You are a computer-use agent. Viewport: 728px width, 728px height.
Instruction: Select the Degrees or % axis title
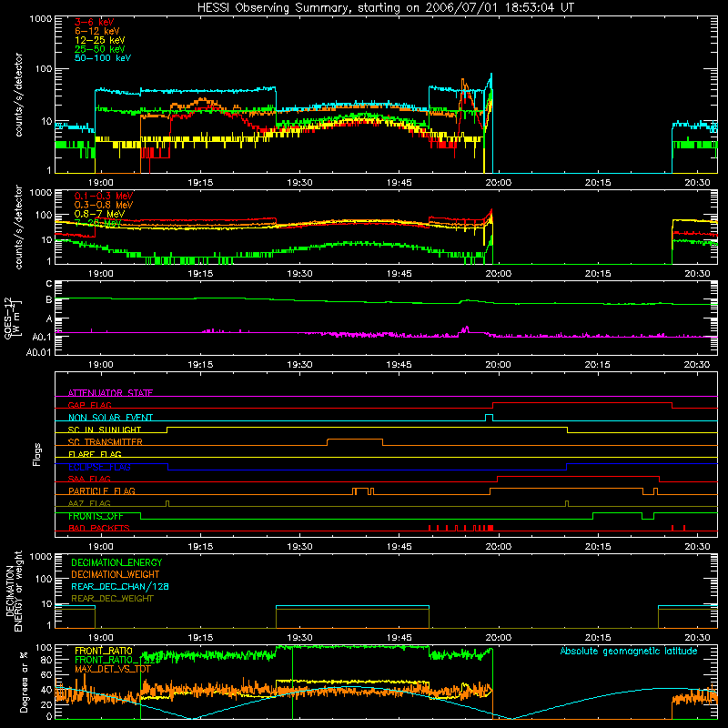click(x=24, y=682)
